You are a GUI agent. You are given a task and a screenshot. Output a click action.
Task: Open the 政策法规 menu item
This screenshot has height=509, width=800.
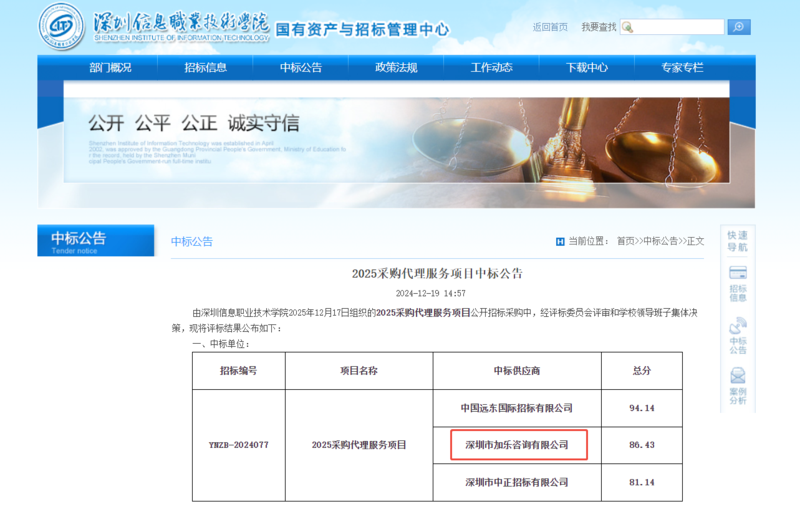click(x=396, y=68)
